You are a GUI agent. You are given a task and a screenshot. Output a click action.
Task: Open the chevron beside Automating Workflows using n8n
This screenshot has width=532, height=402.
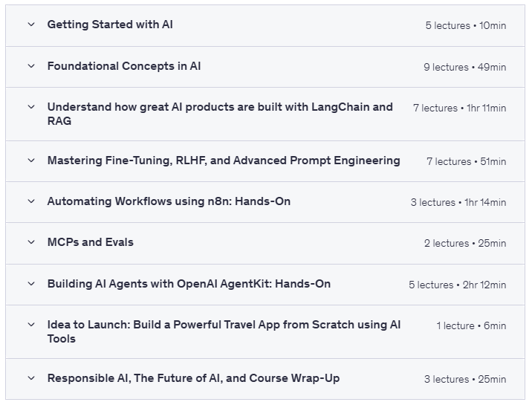[x=31, y=201]
